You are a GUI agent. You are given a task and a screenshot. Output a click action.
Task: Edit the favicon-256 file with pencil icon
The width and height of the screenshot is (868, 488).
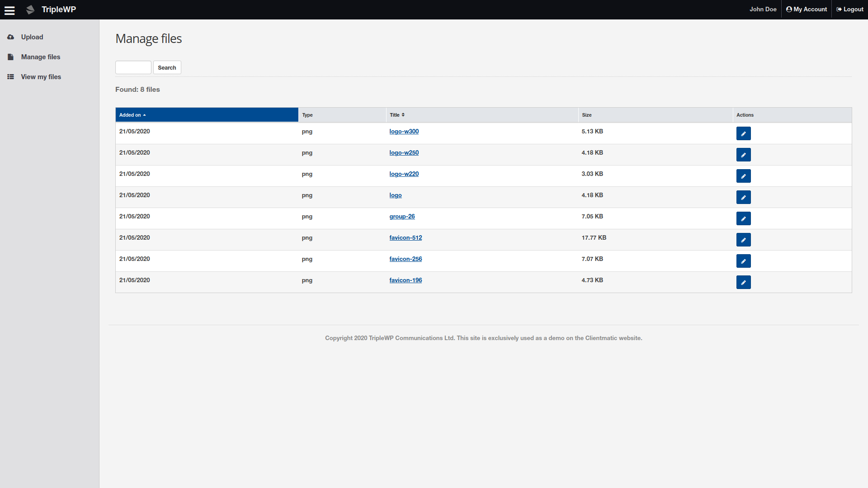(x=743, y=261)
